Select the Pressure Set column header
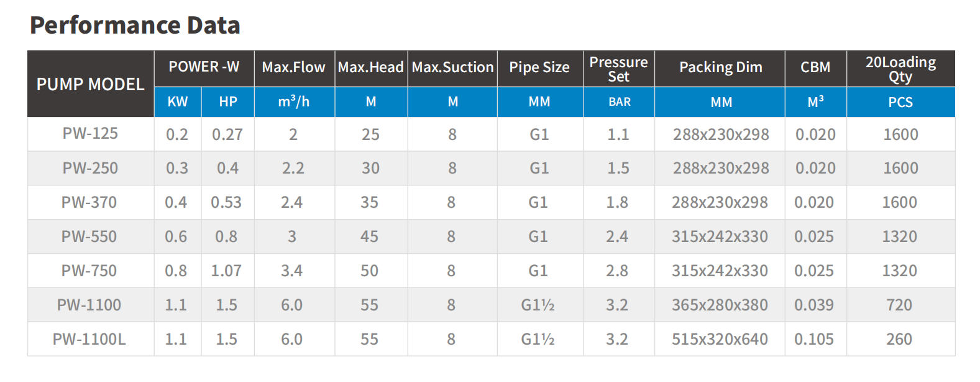980x382 pixels. click(x=618, y=69)
